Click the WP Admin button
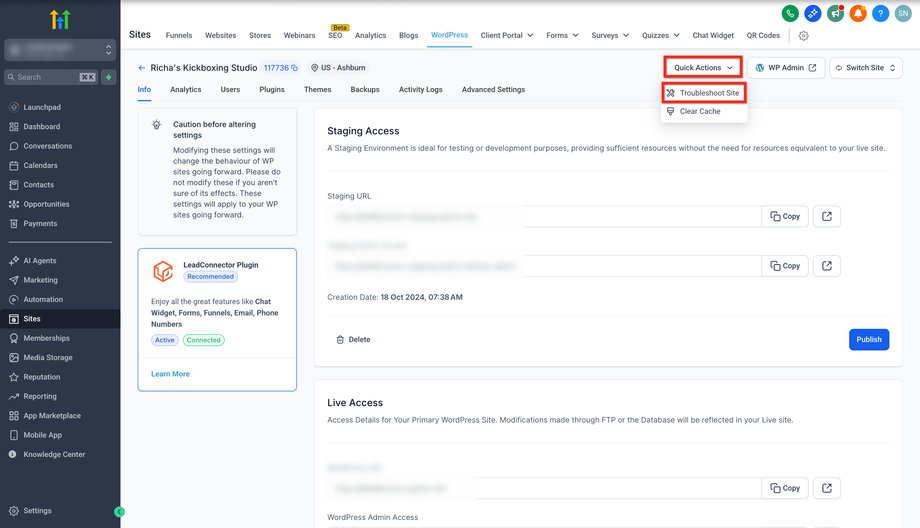This screenshot has width=920, height=528. (786, 67)
